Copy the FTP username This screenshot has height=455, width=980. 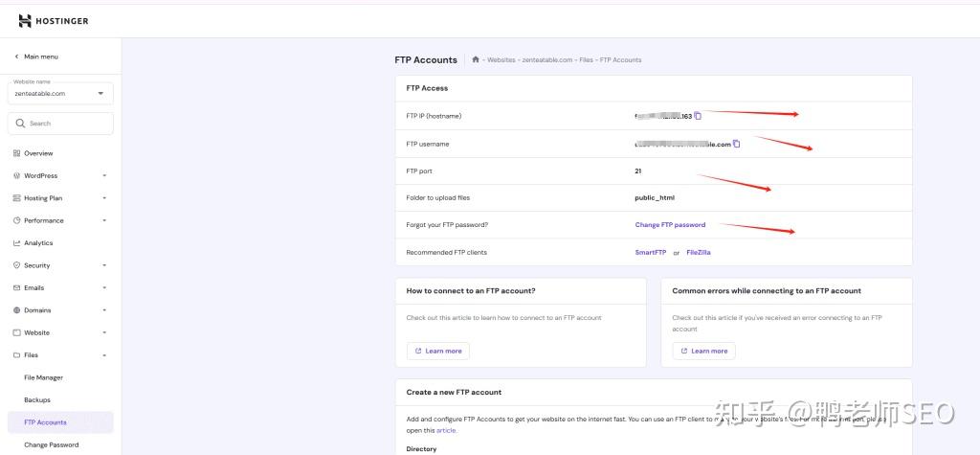(737, 144)
